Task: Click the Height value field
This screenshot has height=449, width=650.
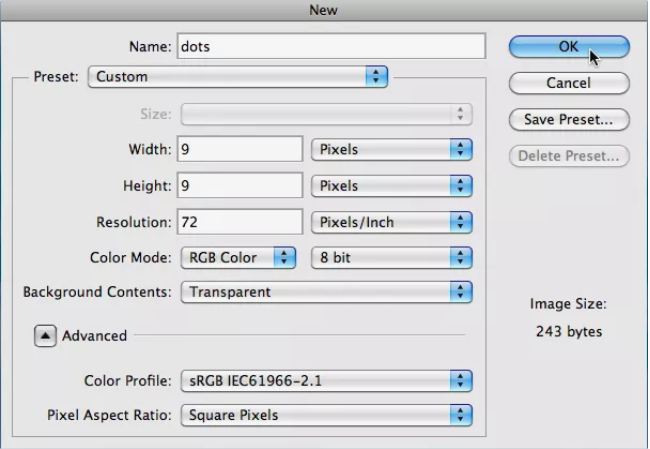Action: coord(240,185)
